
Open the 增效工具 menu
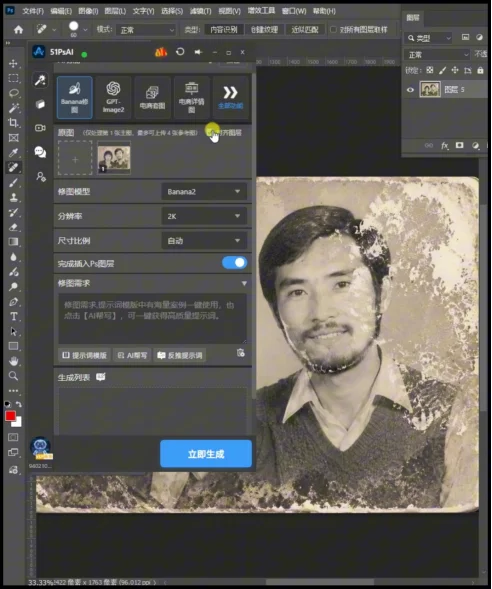[261, 11]
